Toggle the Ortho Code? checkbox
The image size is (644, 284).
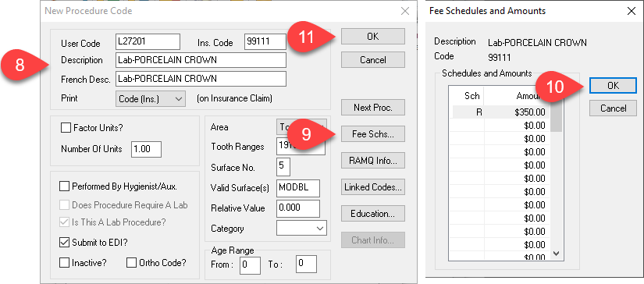coord(131,263)
